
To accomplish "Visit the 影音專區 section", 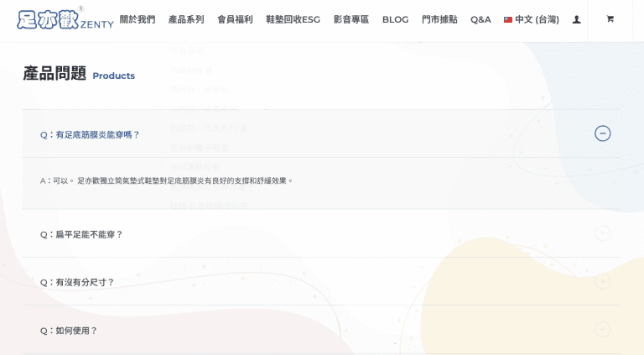I will (x=351, y=19).
